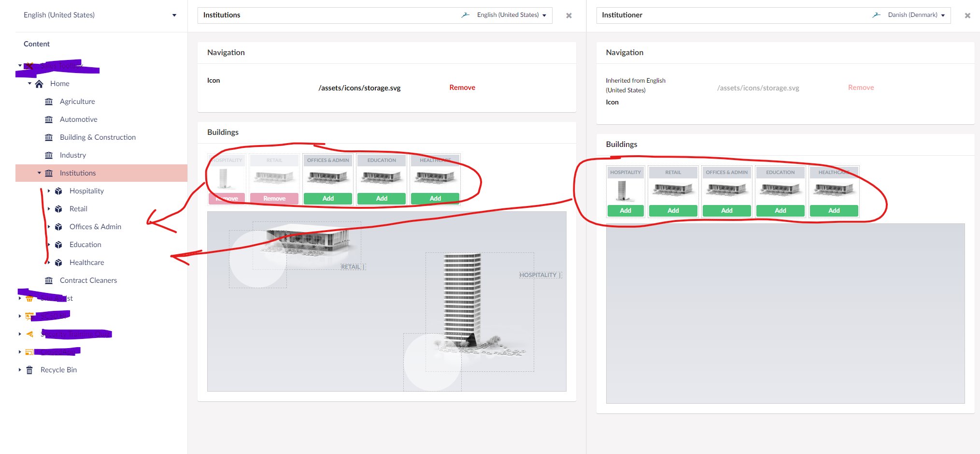Select Offices & Admin tree item
980x454 pixels.
95,227
